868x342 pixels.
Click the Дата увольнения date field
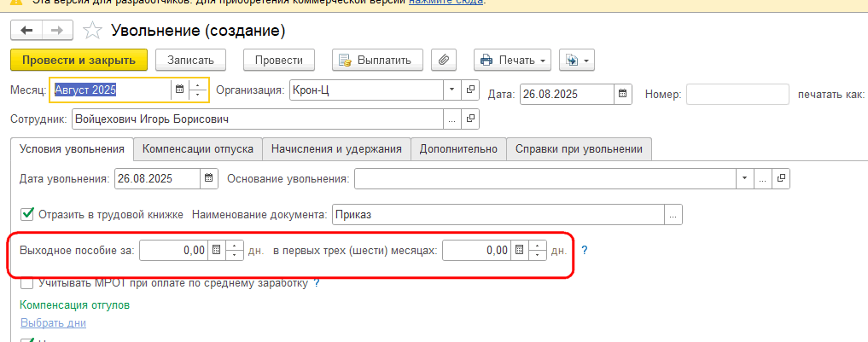[x=157, y=178]
